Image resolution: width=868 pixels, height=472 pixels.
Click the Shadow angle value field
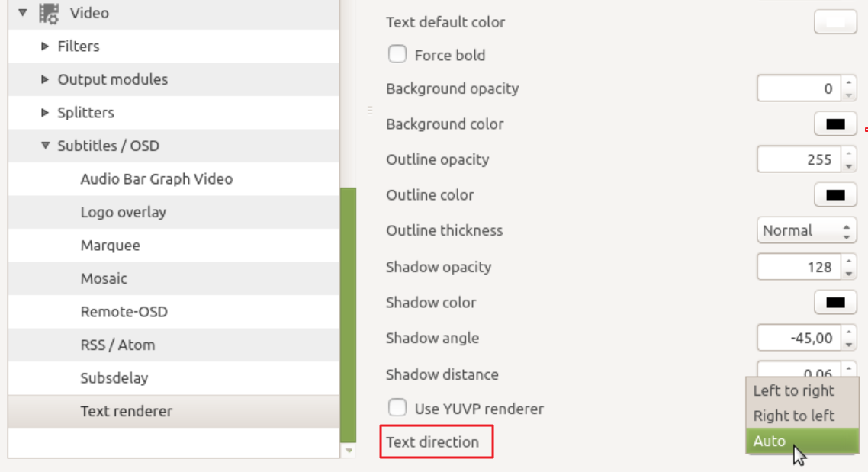[x=799, y=338]
